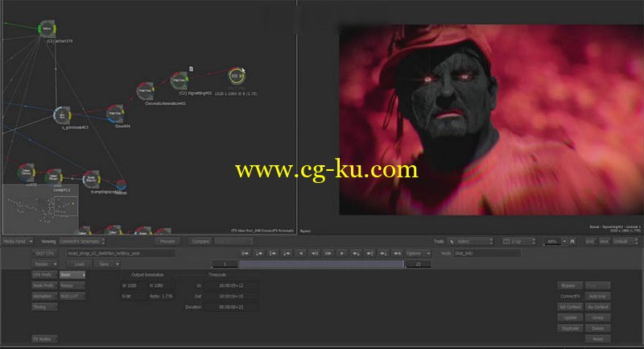Open the Timing menu button
644x349 pixels.
pos(45,306)
